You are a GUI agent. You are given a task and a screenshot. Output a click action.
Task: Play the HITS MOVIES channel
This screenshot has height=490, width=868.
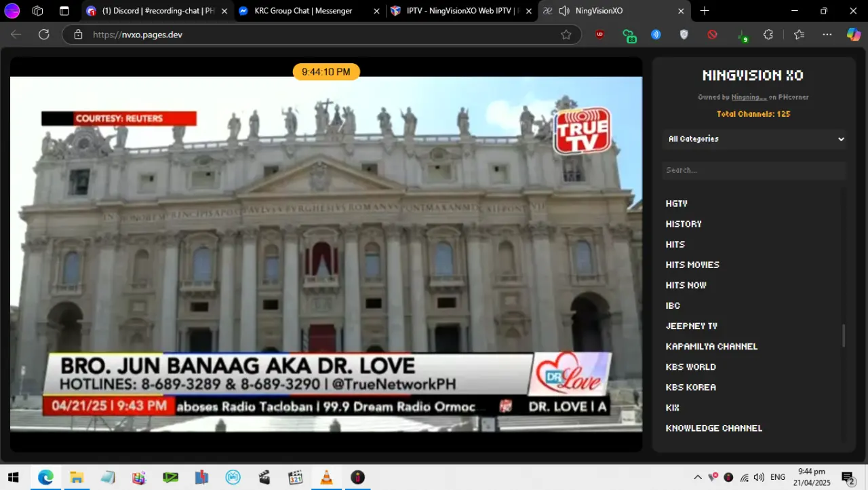point(692,265)
